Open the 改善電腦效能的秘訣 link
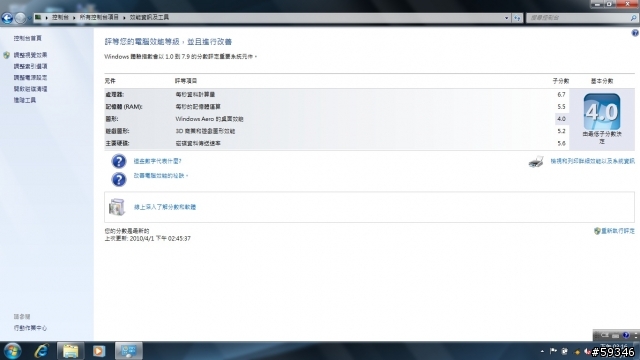 [160, 176]
